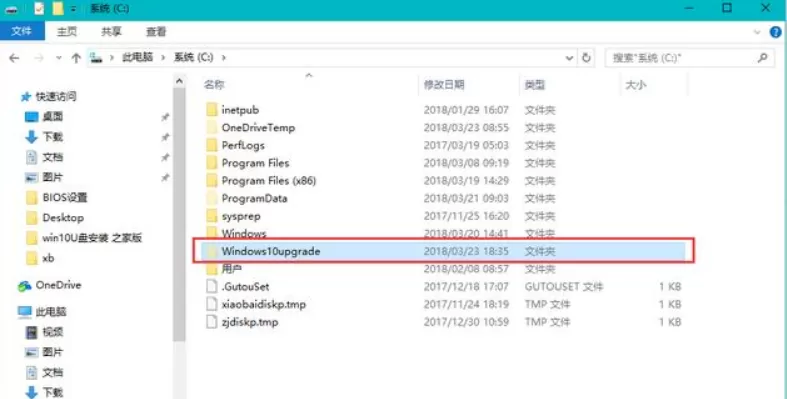Click 此电脑 in the address breadcrumb
The height and width of the screenshot is (399, 787).
point(138,58)
